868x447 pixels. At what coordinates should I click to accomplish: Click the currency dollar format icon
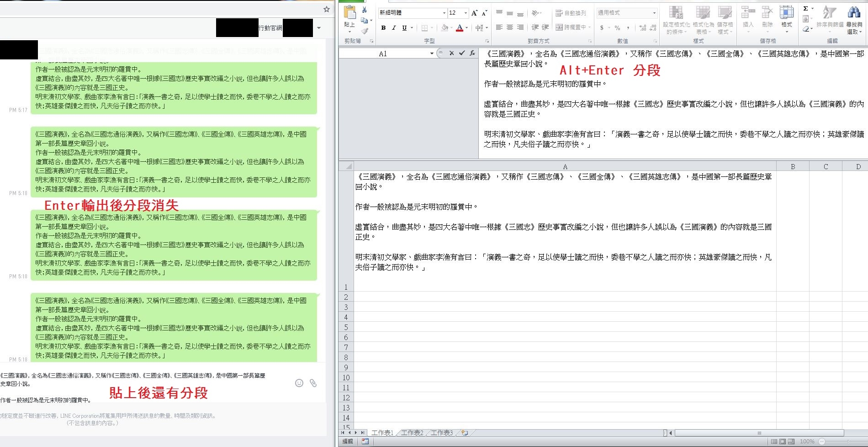tap(602, 28)
